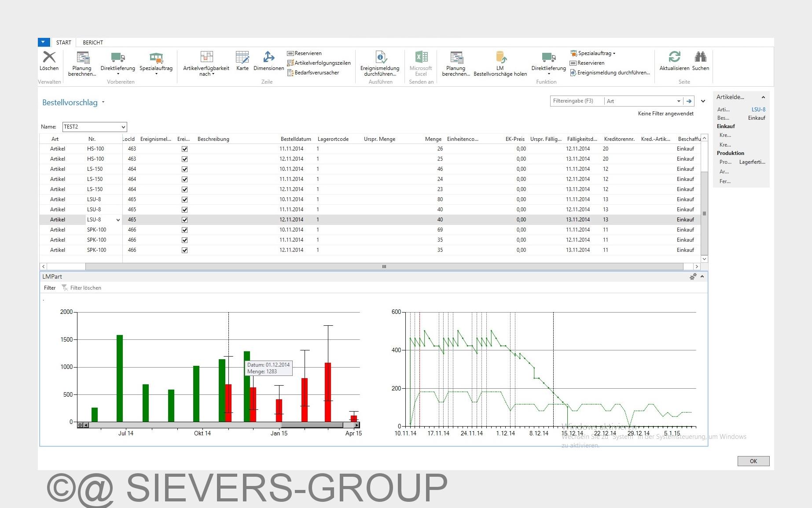Click the Filter löschen text button
This screenshot has height=508, width=812.
86,287
